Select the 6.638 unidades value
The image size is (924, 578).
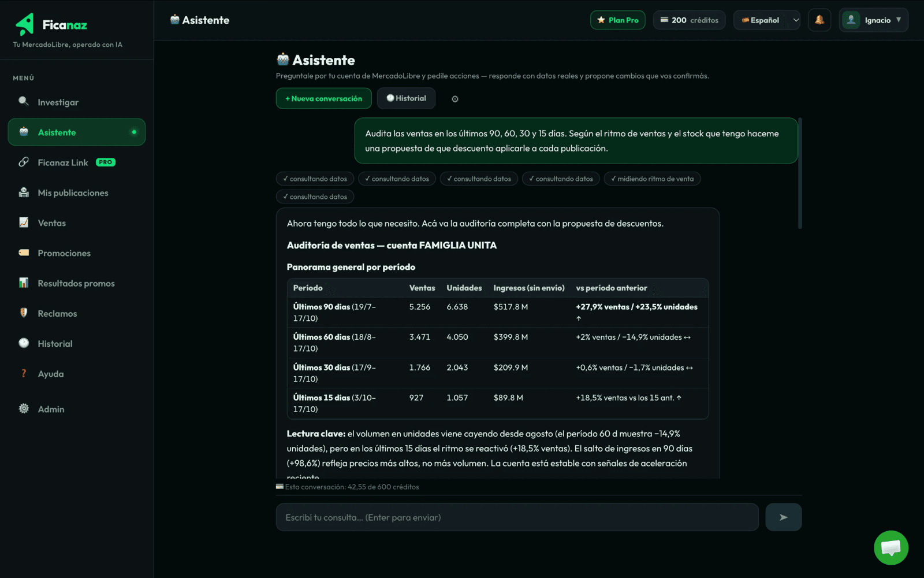[457, 307]
